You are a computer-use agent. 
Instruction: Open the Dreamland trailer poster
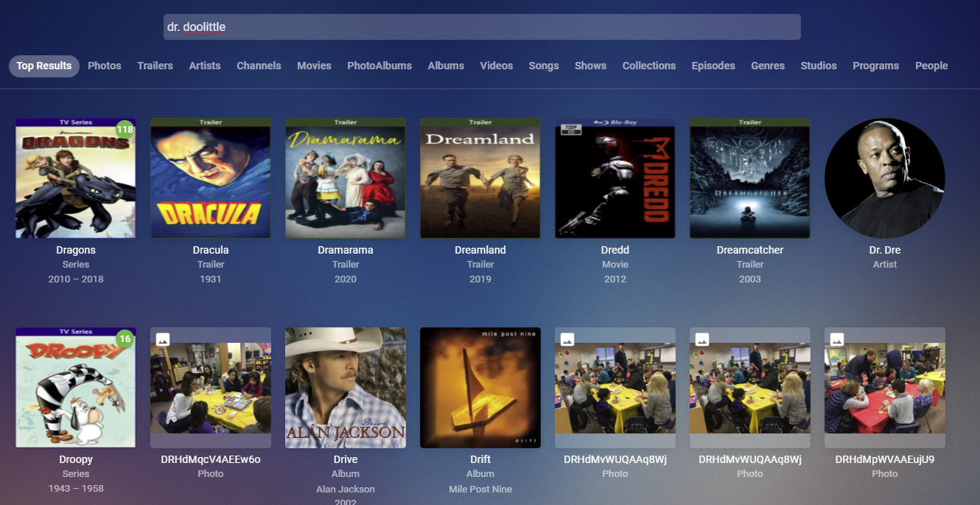480,178
